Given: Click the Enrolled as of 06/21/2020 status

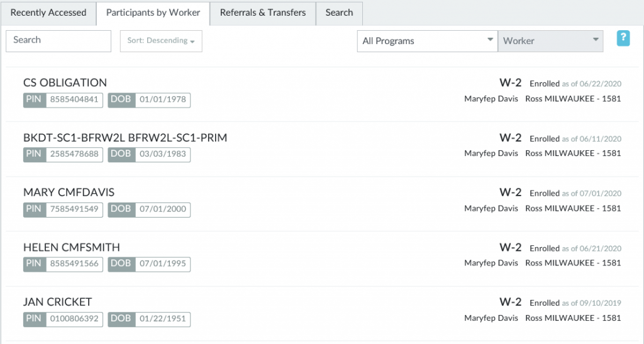Looking at the screenshot, I should [575, 248].
